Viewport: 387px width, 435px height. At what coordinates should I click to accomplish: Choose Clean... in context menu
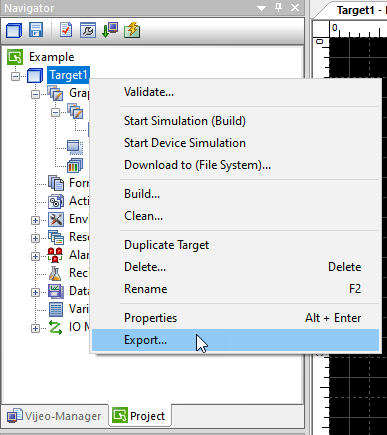tap(235, 216)
